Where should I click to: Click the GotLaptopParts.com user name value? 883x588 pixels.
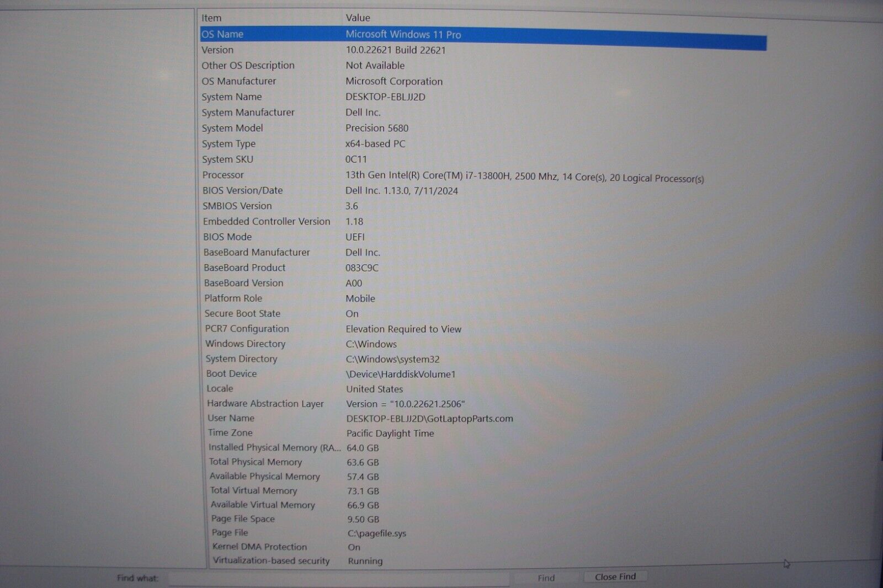429,419
